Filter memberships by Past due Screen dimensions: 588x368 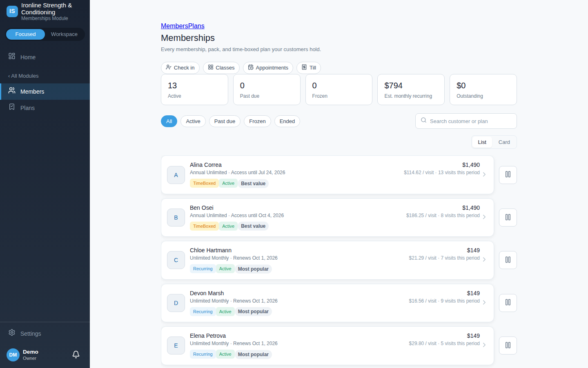pos(225,121)
